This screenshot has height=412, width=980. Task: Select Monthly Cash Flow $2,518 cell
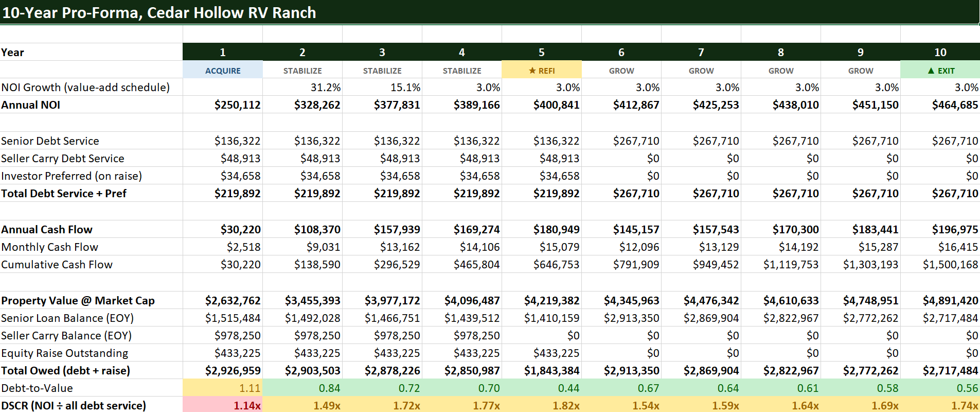tap(223, 247)
